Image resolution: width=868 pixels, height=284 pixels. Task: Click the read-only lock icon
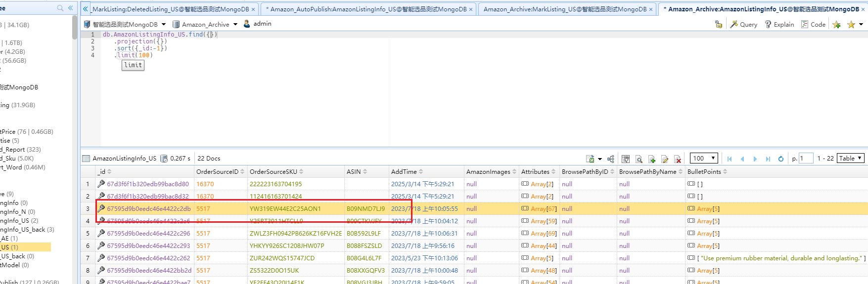[719, 24]
